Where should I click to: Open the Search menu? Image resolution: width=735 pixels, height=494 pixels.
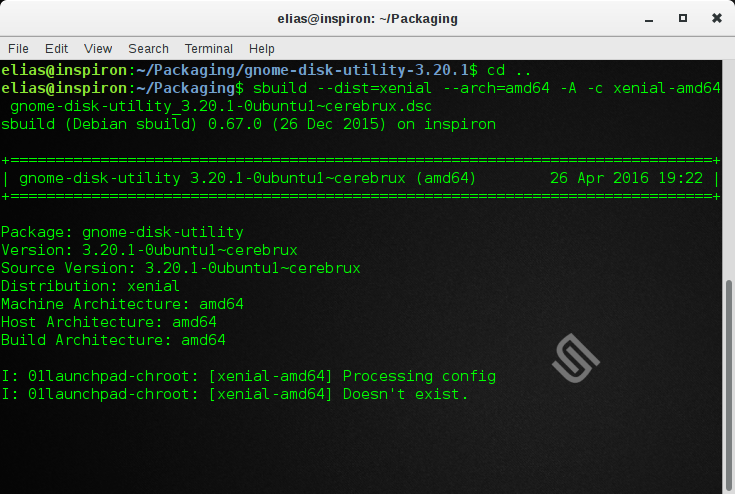click(x=148, y=48)
